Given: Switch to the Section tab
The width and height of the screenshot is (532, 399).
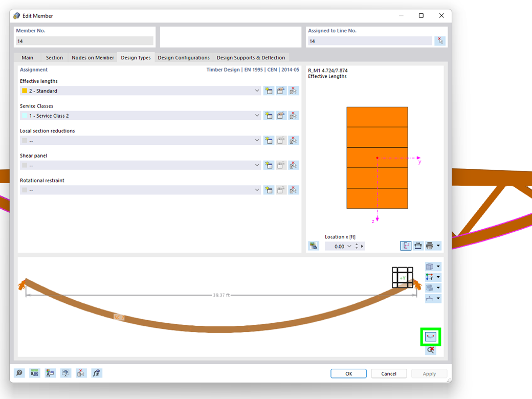Looking at the screenshot, I should click(x=54, y=57).
